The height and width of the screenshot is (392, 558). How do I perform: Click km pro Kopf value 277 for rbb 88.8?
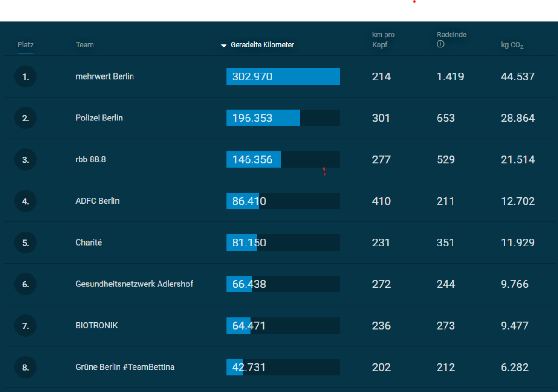(x=381, y=159)
